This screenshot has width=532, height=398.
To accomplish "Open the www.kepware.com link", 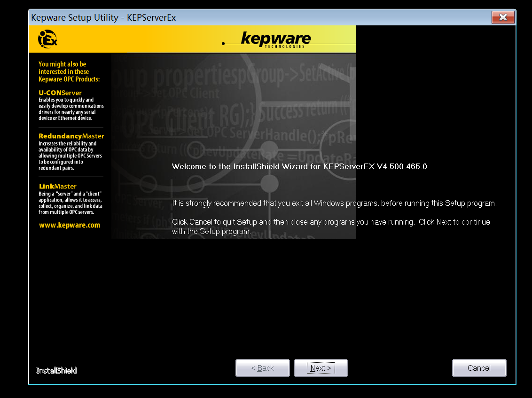I will (x=69, y=225).
